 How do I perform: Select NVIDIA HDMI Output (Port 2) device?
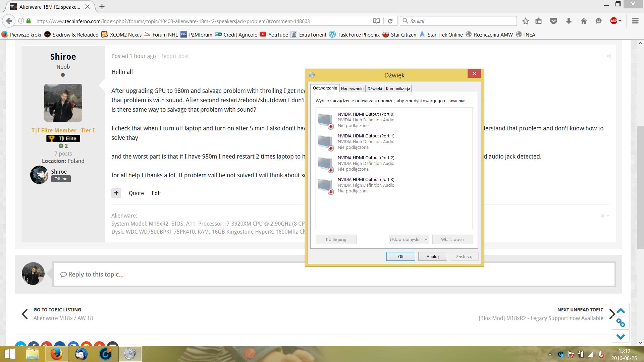point(394,163)
